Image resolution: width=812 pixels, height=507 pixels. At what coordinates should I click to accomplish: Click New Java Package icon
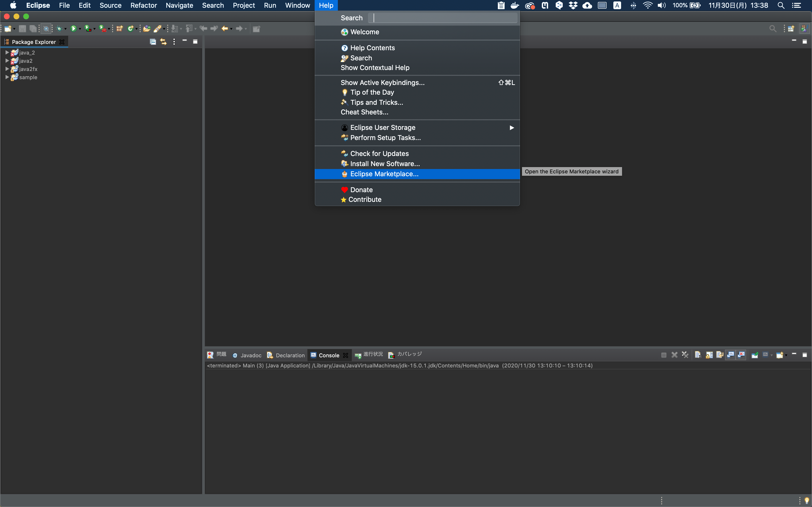tap(119, 29)
